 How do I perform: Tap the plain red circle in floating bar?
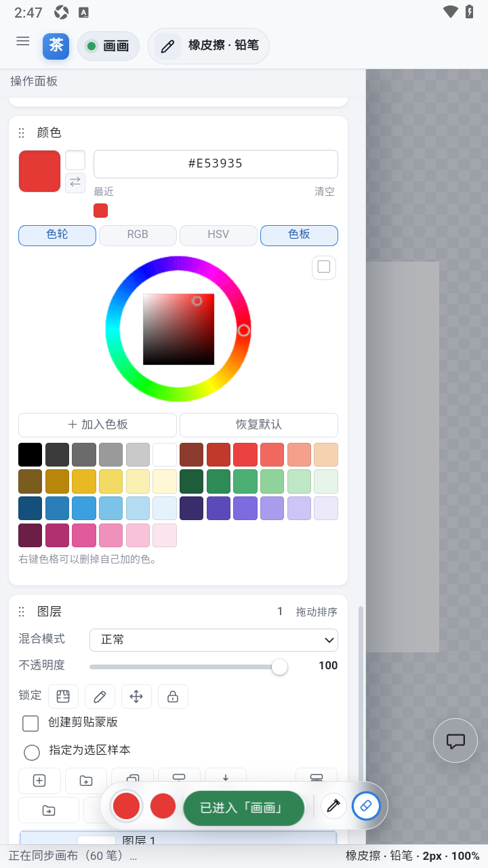(x=163, y=806)
